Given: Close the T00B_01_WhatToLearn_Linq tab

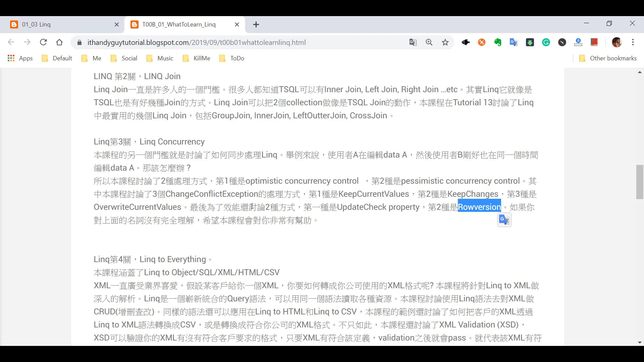Looking at the screenshot, I should tap(237, 24).
